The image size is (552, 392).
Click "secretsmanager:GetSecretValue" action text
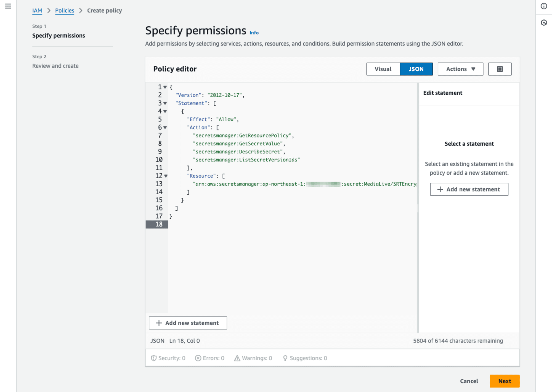(237, 144)
